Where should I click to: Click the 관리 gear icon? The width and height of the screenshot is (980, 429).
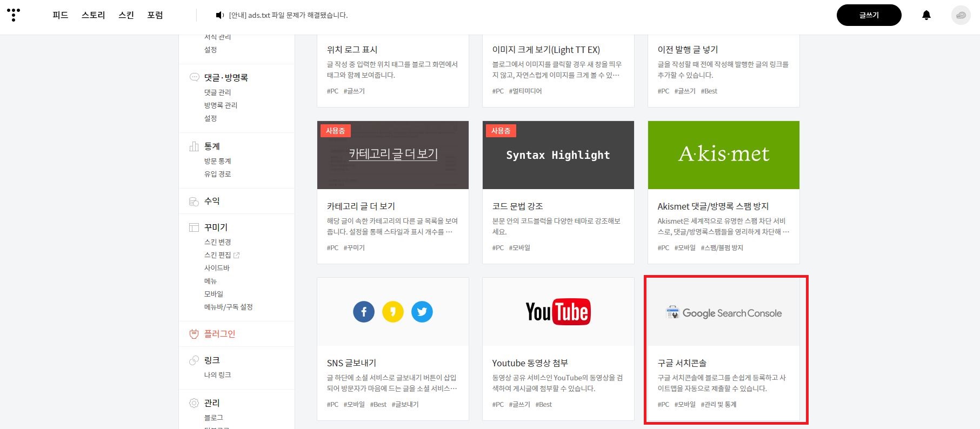click(x=194, y=403)
